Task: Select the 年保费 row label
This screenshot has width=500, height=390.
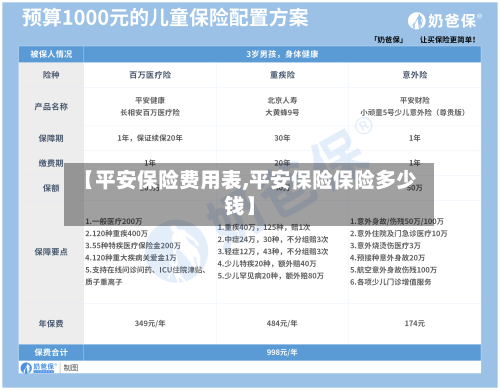Action: [51, 323]
